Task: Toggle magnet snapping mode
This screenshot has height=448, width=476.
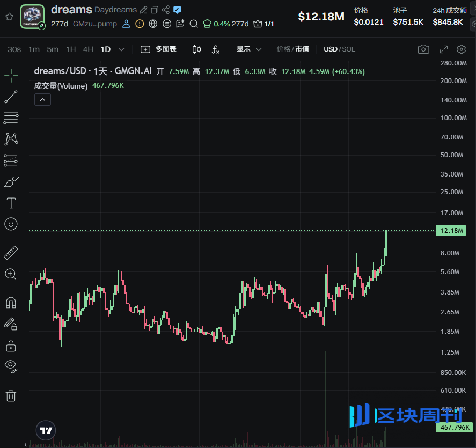Action: (x=11, y=303)
